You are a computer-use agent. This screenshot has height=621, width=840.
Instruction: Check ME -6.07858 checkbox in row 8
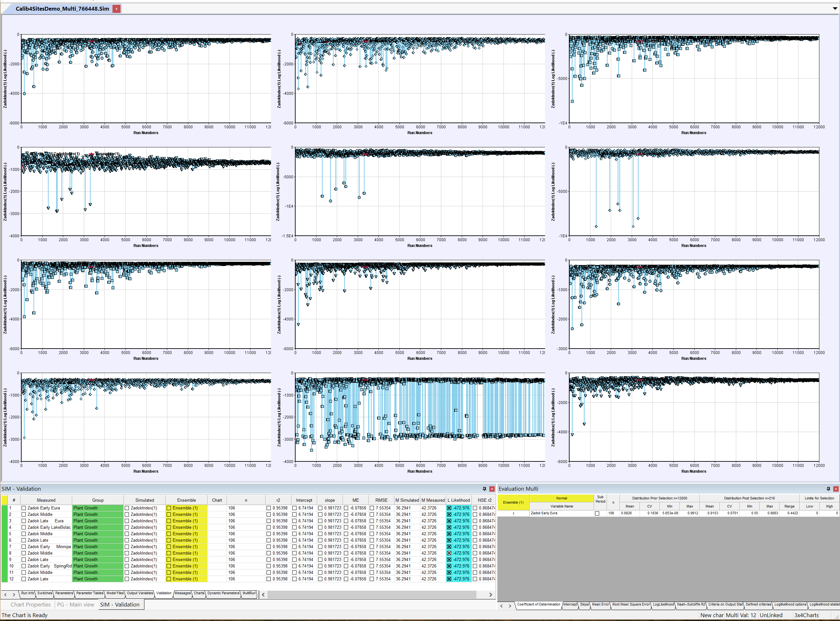click(x=346, y=553)
